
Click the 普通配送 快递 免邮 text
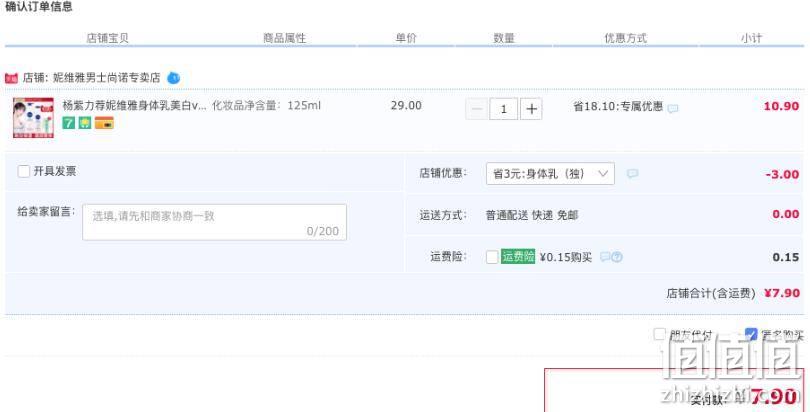pyautogui.click(x=532, y=215)
